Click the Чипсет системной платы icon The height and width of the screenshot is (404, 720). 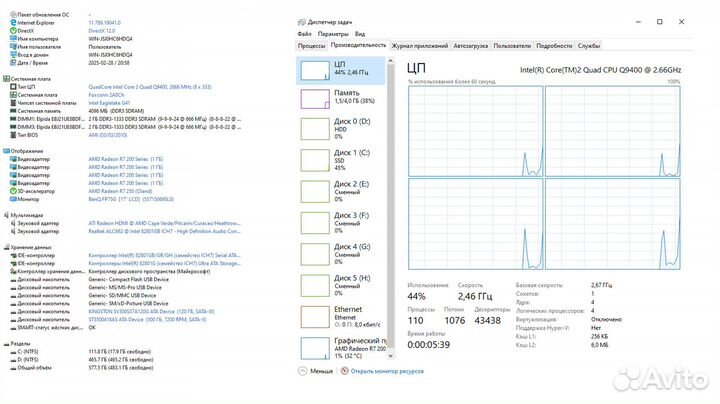click(x=13, y=103)
